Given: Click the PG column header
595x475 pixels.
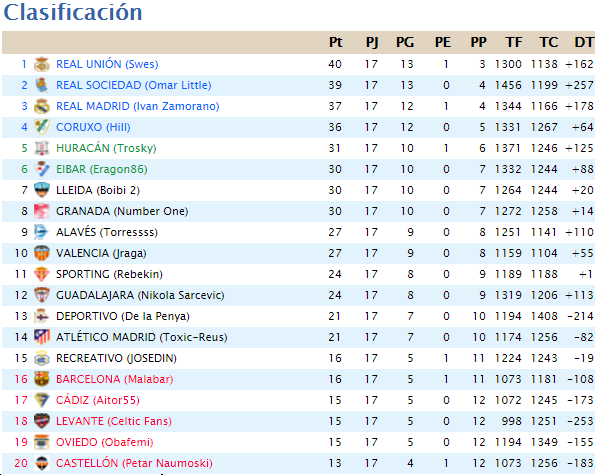Looking at the screenshot, I should point(405,42).
